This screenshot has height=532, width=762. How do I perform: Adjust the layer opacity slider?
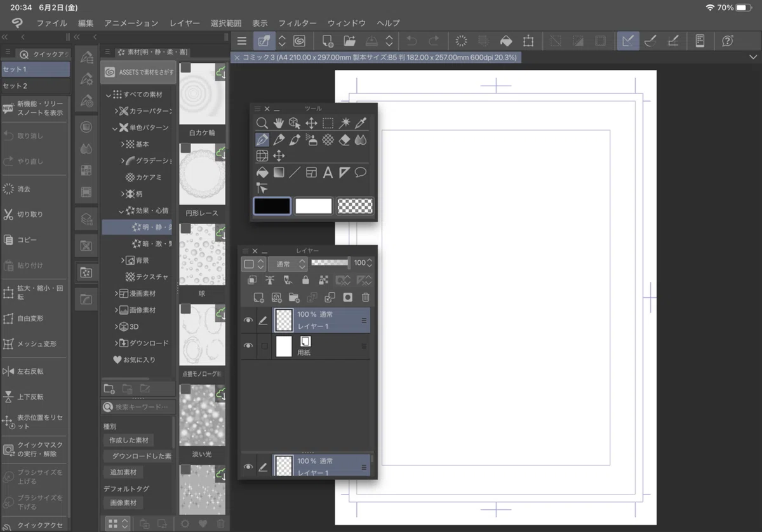pos(330,262)
